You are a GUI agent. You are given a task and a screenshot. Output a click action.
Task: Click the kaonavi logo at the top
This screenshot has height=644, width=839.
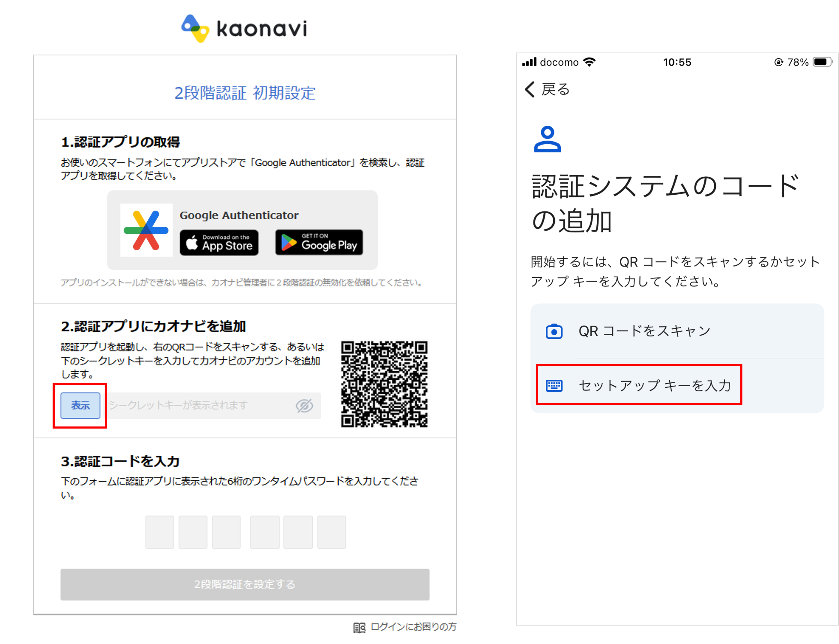click(244, 28)
